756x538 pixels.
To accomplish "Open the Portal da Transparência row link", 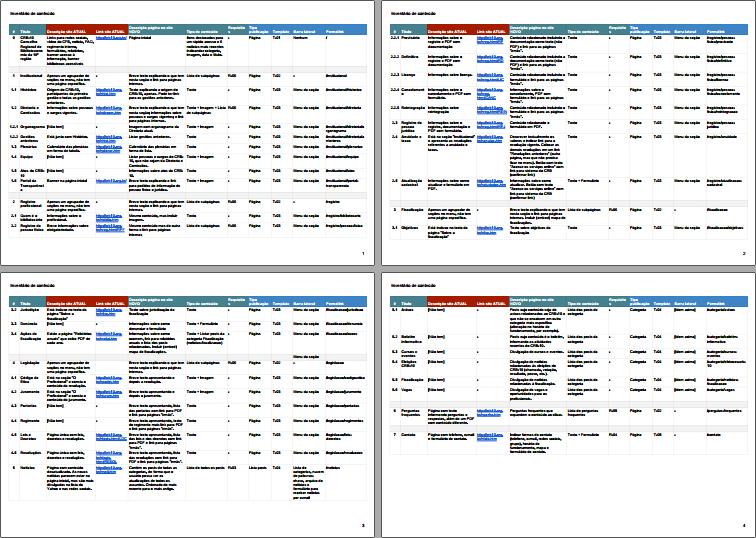I will tap(111, 181).
